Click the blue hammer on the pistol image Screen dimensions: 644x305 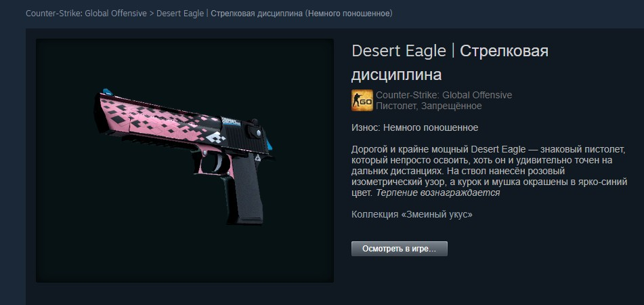click(270, 144)
